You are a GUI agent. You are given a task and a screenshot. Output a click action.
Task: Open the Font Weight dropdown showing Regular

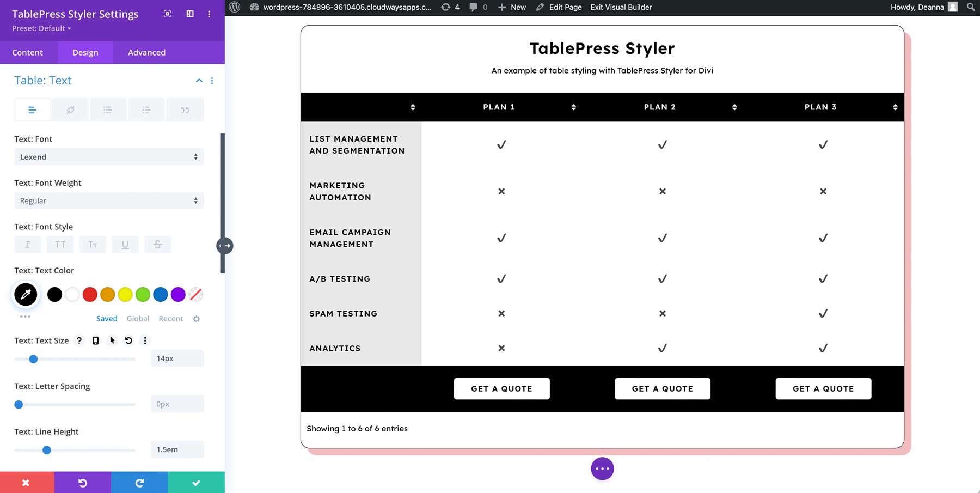[109, 200]
